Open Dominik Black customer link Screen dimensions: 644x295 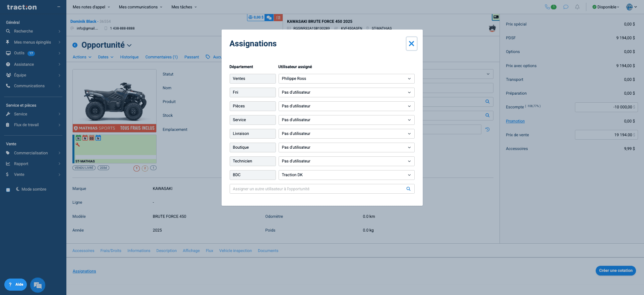click(83, 21)
